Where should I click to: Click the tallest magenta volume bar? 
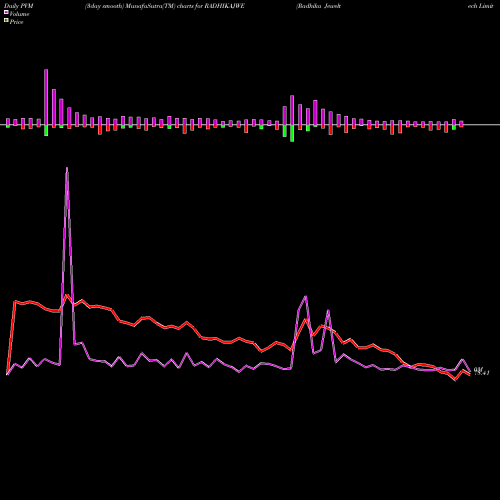coord(46,97)
